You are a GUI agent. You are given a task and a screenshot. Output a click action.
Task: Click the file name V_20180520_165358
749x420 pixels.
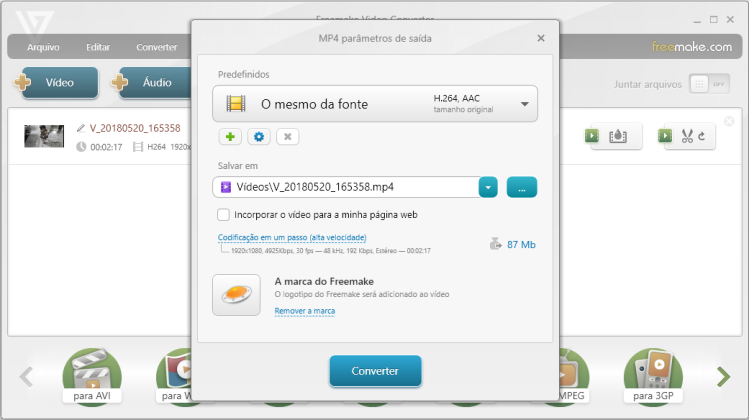pyautogui.click(x=135, y=128)
